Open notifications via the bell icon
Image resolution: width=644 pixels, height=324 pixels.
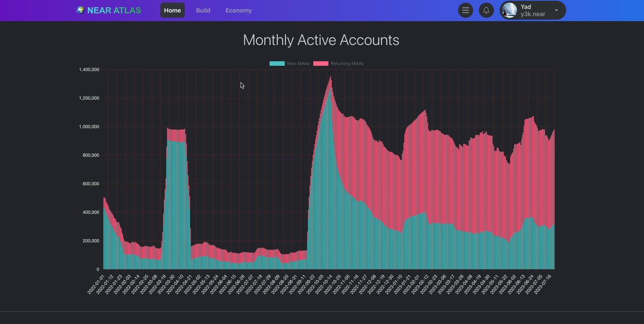(486, 10)
